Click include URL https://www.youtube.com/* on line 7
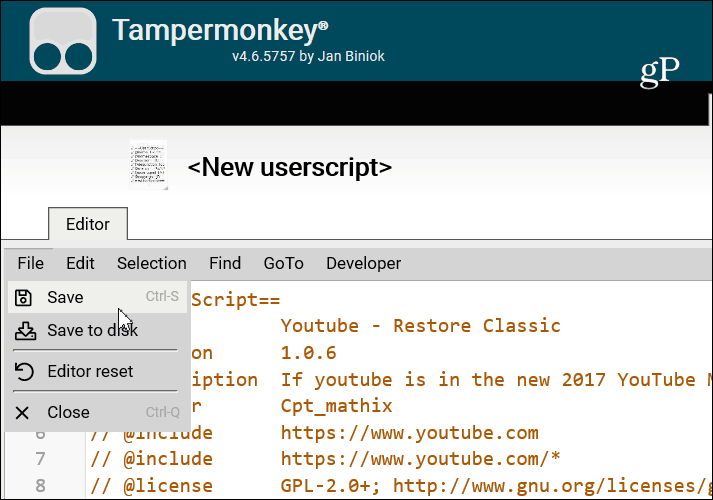This screenshot has height=500, width=713. pyautogui.click(x=421, y=459)
